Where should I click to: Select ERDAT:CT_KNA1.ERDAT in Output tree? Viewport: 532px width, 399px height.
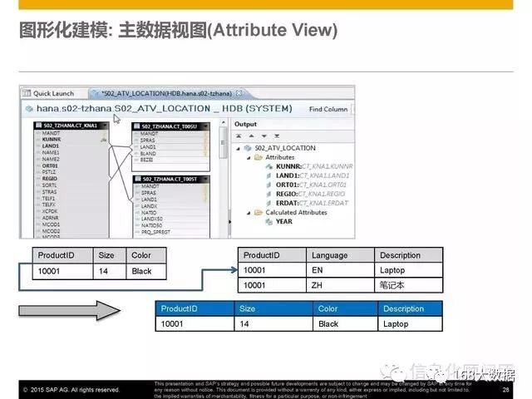click(313, 203)
